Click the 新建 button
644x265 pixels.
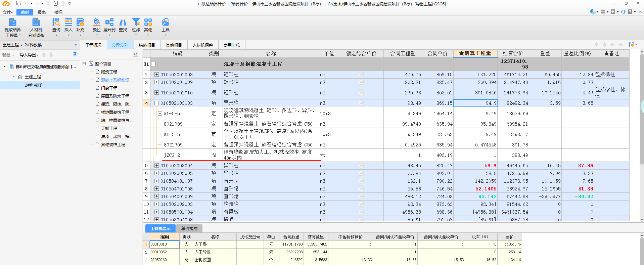coord(8,55)
